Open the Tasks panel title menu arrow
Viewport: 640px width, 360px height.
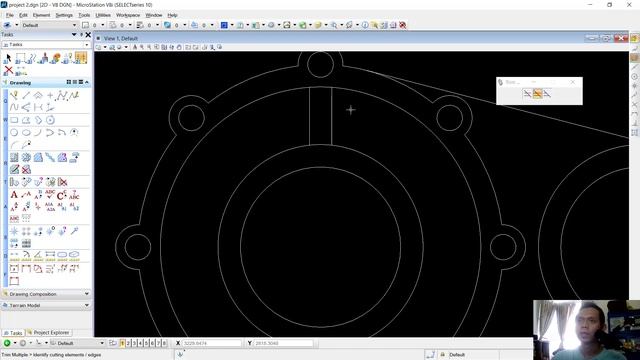[x=74, y=35]
